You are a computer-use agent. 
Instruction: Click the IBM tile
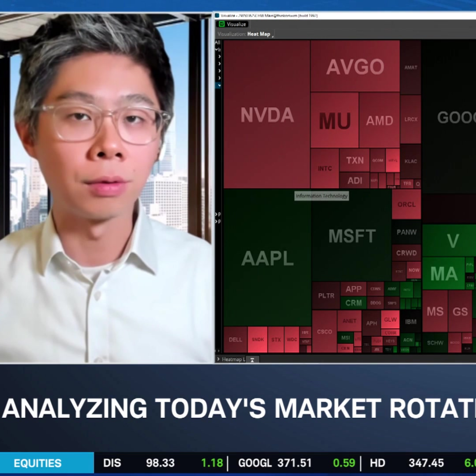click(x=410, y=321)
